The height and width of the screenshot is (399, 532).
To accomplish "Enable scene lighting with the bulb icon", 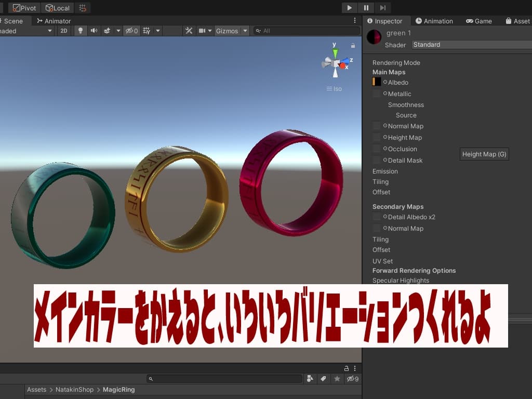I will pyautogui.click(x=81, y=31).
